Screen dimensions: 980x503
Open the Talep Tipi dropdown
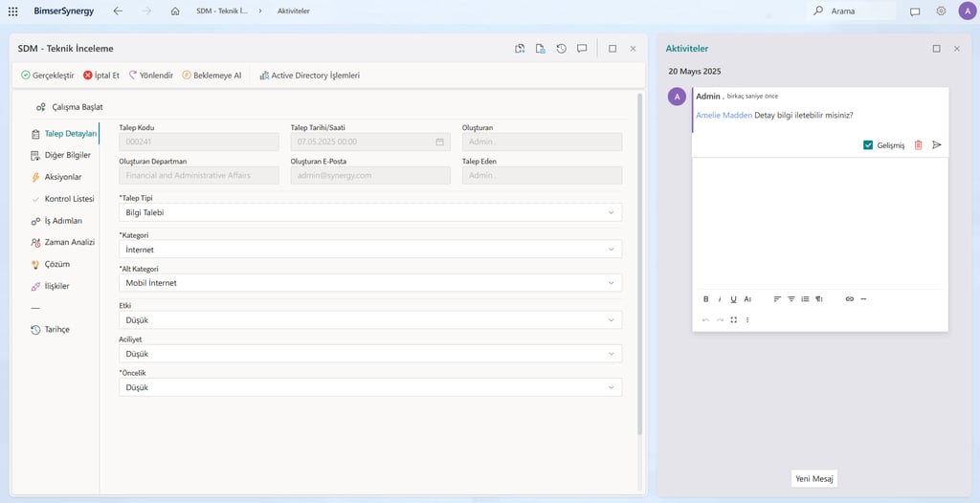(370, 212)
